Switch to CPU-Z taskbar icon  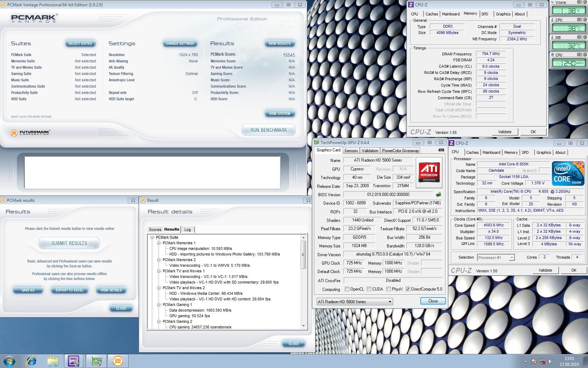point(74,361)
